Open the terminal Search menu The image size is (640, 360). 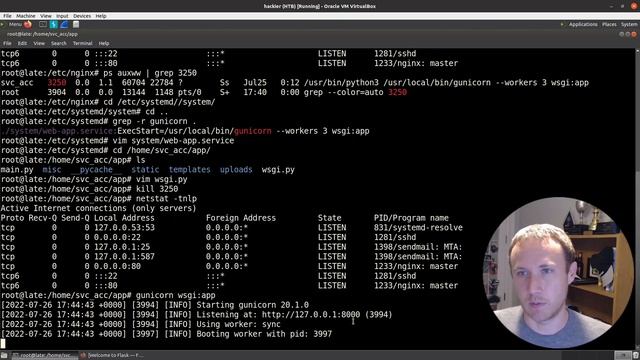(58, 43)
